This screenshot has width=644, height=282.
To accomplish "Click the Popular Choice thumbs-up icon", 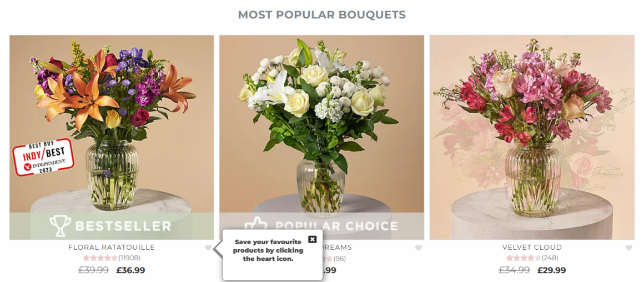I will point(256,224).
